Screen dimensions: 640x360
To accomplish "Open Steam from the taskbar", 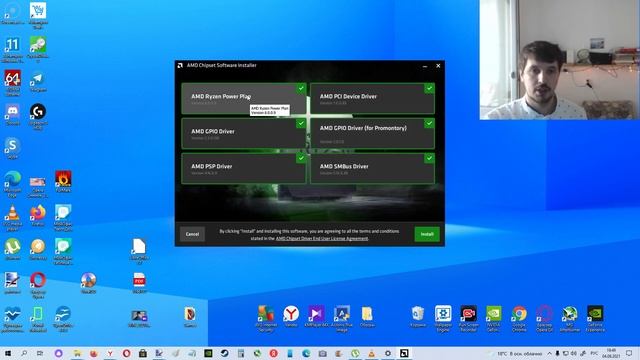I will point(224,353).
